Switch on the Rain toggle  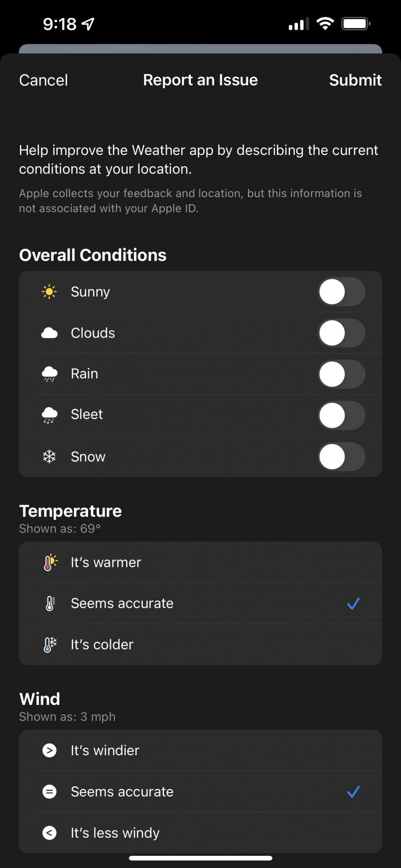(x=341, y=374)
